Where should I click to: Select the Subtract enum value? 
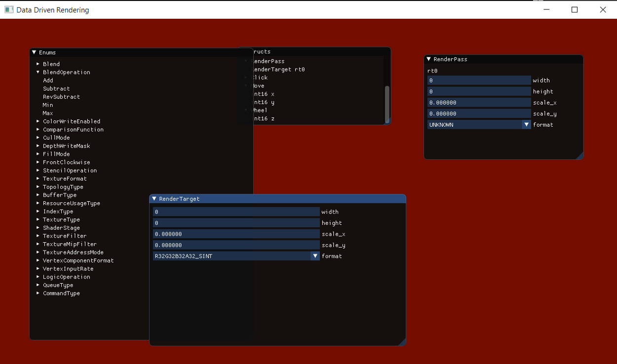(x=56, y=89)
